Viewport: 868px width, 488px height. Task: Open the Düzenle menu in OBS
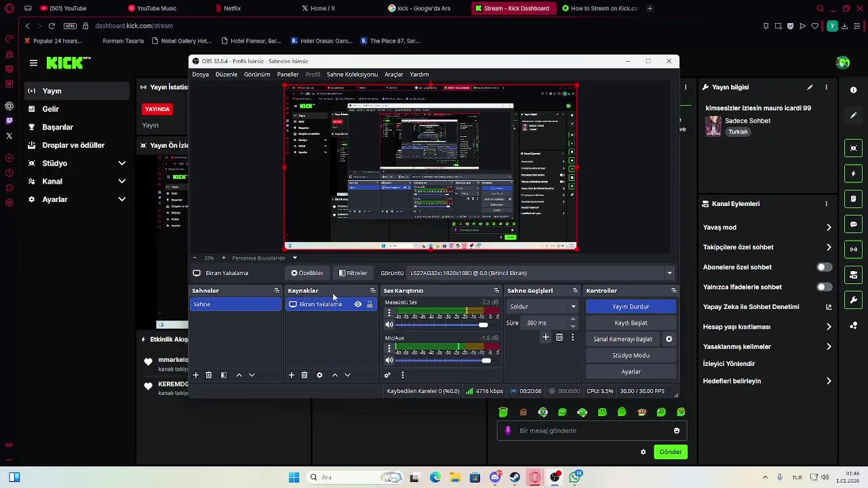[x=226, y=75]
